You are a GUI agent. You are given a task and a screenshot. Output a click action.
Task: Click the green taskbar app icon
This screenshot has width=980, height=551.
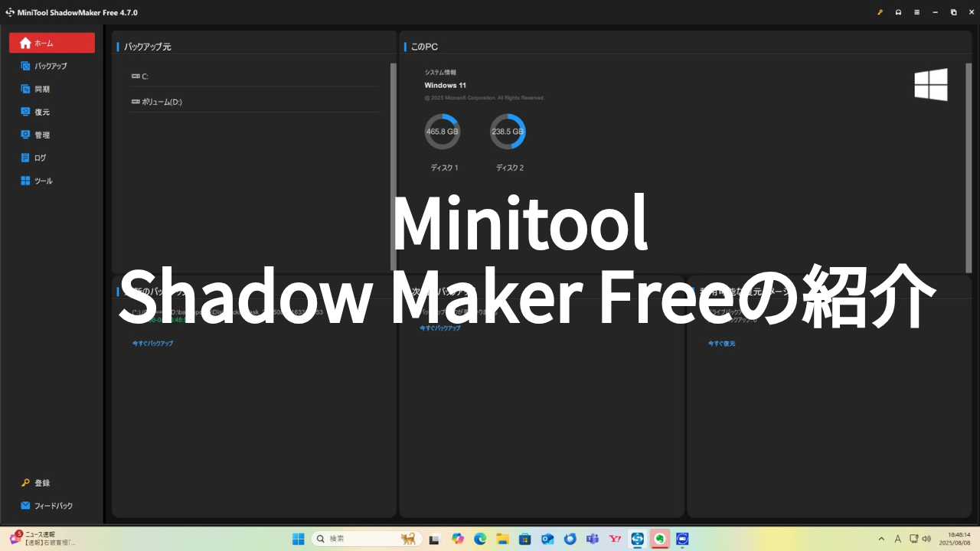(x=659, y=539)
